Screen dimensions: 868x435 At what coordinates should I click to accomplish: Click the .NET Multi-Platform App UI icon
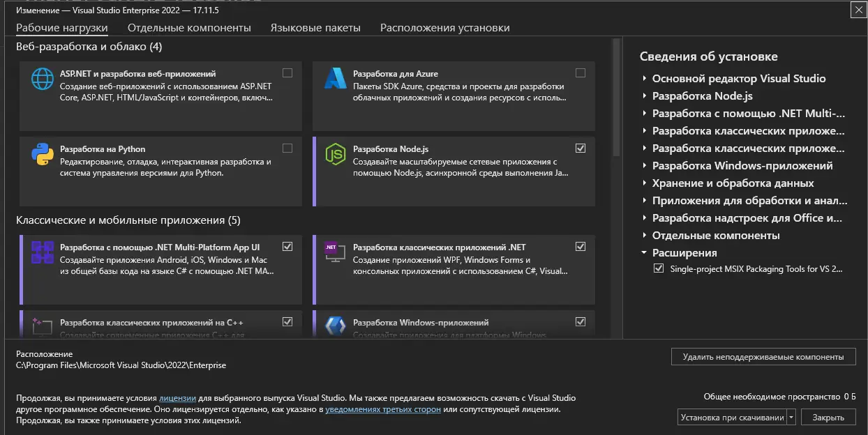click(43, 252)
